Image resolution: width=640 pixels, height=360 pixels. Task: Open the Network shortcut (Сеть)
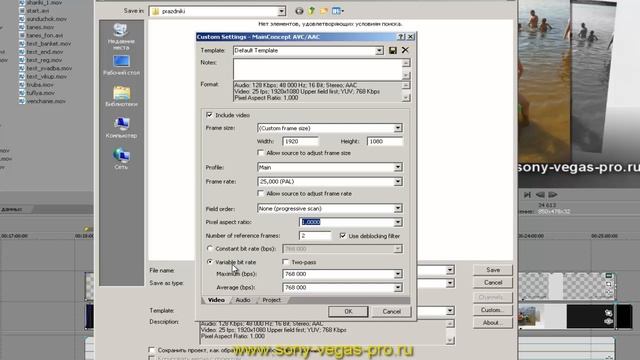[x=121, y=159]
